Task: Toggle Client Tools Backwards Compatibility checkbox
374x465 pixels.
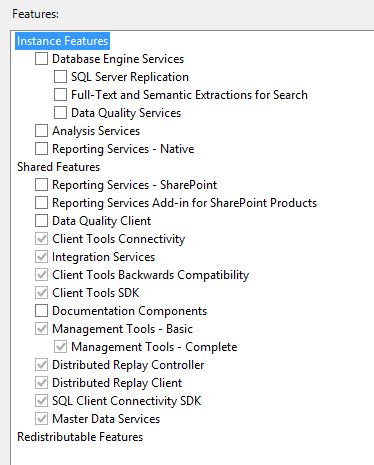Action: coord(41,275)
